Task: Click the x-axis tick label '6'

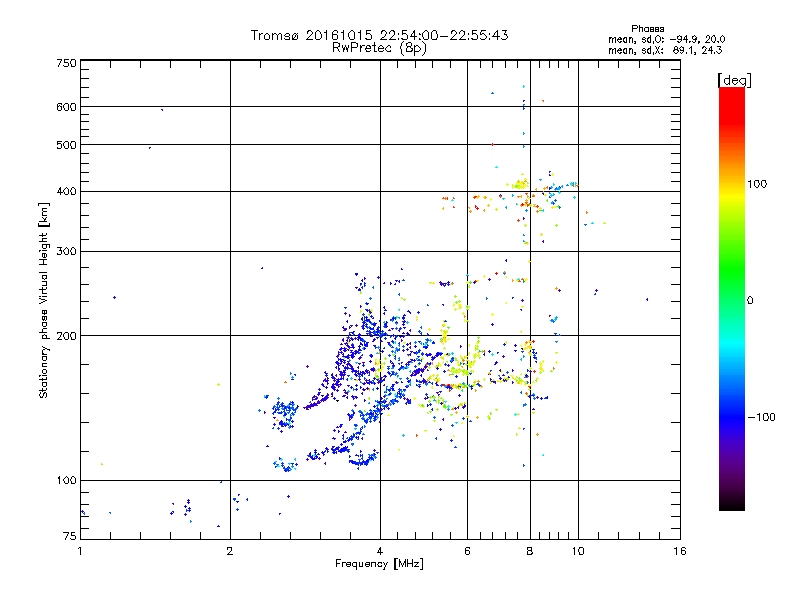Action: coord(467,551)
